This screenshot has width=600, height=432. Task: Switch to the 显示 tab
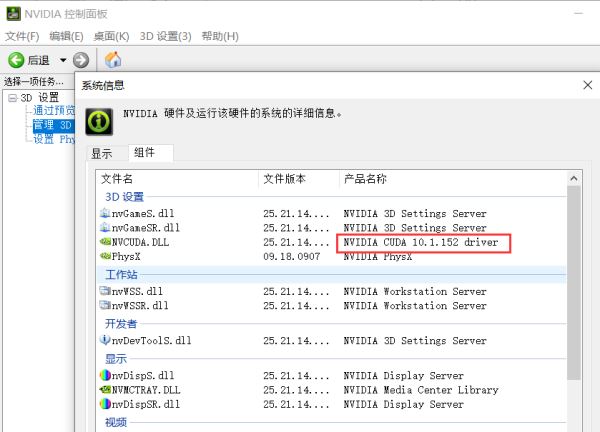[102, 154]
